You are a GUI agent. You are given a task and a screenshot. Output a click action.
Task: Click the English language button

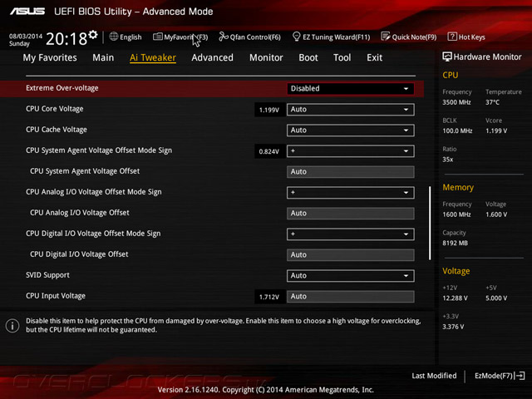click(126, 37)
